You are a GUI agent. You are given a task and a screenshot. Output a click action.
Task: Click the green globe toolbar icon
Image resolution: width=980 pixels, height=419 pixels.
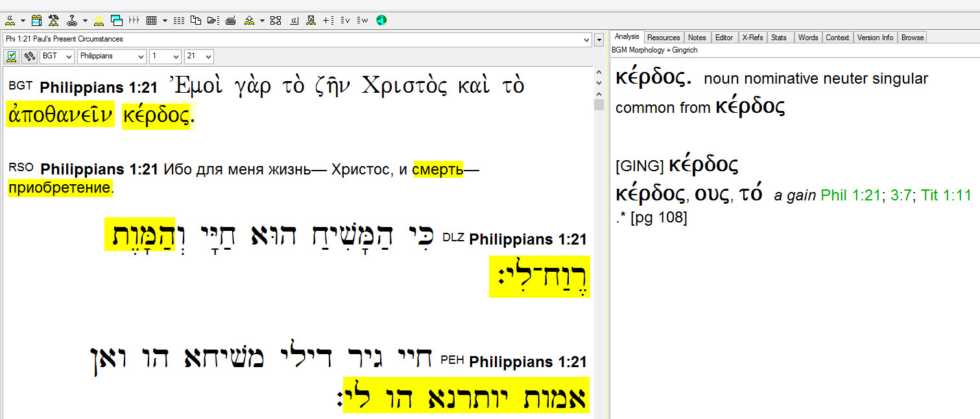pos(381,20)
